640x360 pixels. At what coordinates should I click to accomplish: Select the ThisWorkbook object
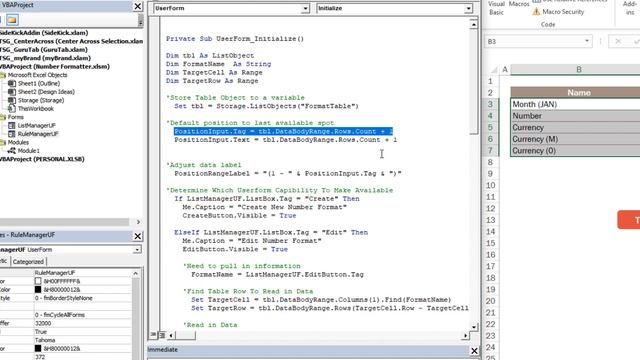(x=36, y=109)
